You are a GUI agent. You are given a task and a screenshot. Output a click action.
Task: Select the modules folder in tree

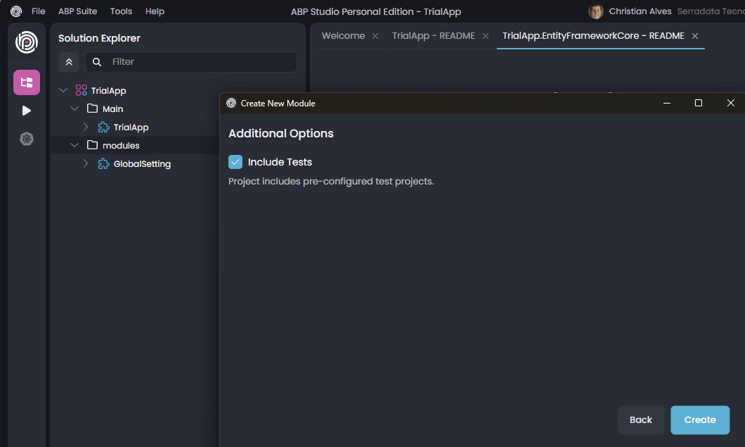pos(120,146)
